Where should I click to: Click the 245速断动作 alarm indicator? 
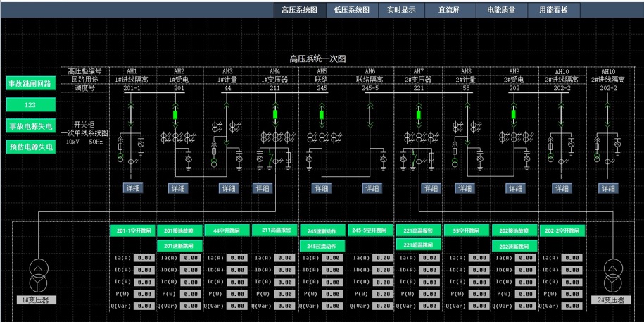click(322, 230)
